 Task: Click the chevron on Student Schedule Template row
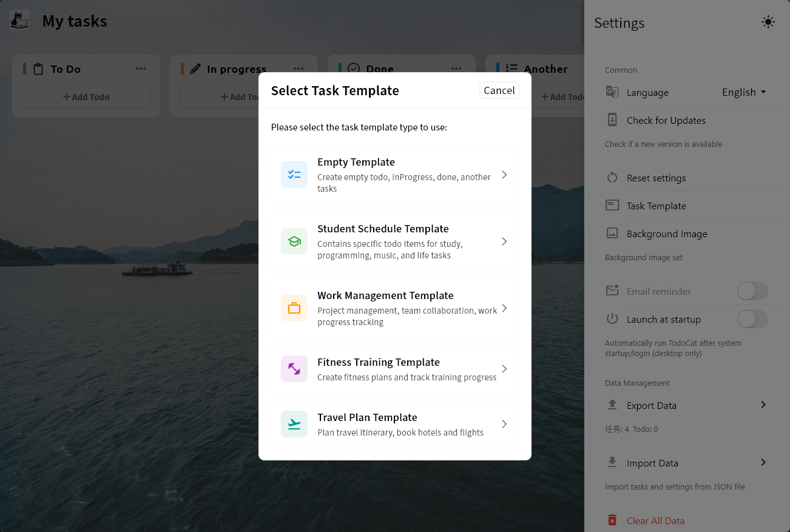pyautogui.click(x=504, y=241)
